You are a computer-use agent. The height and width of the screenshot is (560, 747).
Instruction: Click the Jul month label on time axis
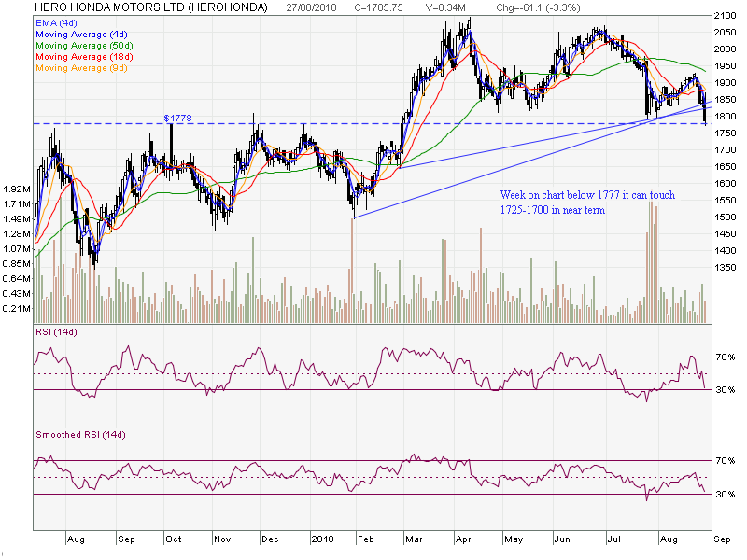pyautogui.click(x=614, y=539)
